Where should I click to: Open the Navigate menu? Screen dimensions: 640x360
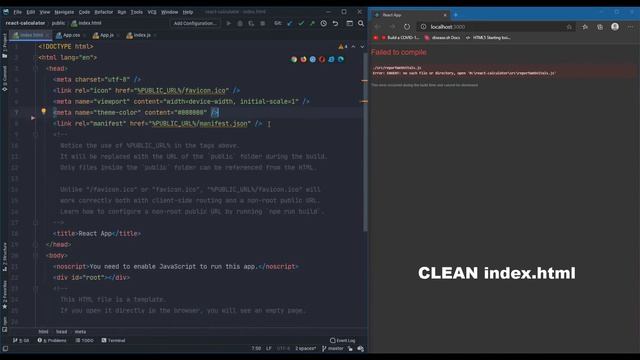click(64, 12)
